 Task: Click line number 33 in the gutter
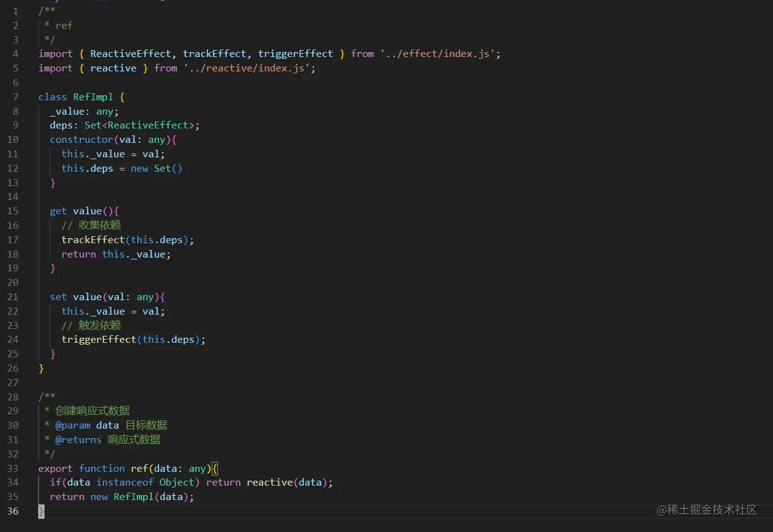point(13,469)
